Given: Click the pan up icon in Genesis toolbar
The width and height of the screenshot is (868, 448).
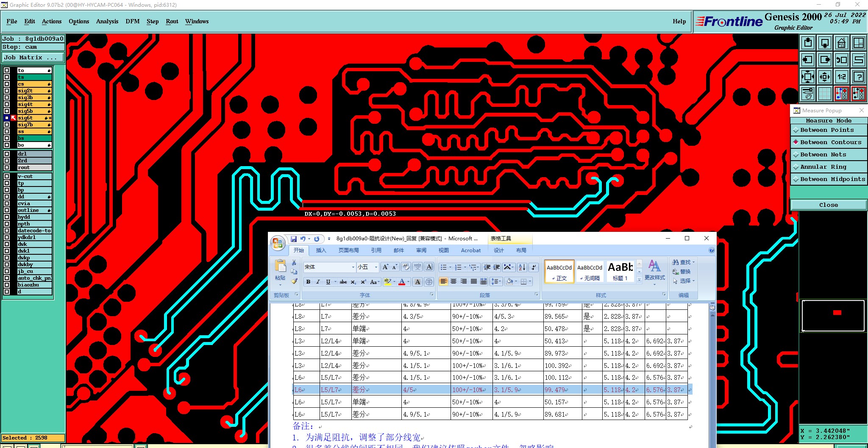Looking at the screenshot, I should pyautogui.click(x=808, y=43).
